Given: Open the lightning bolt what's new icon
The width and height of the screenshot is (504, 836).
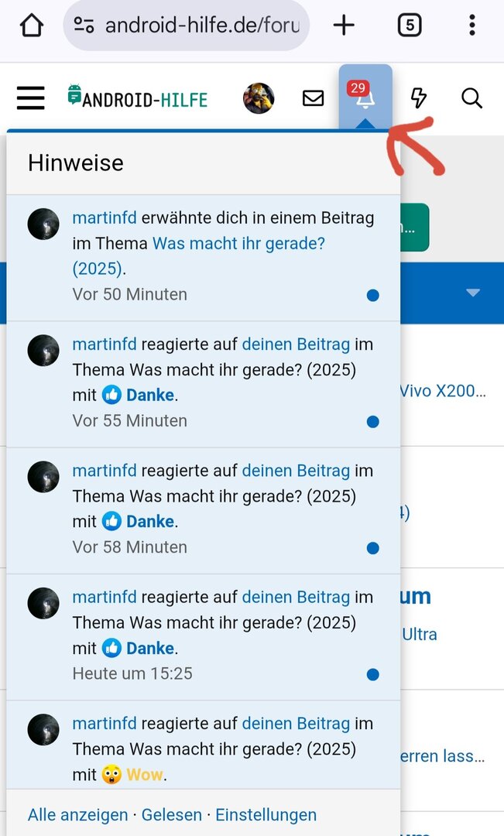Looking at the screenshot, I should pyautogui.click(x=419, y=98).
